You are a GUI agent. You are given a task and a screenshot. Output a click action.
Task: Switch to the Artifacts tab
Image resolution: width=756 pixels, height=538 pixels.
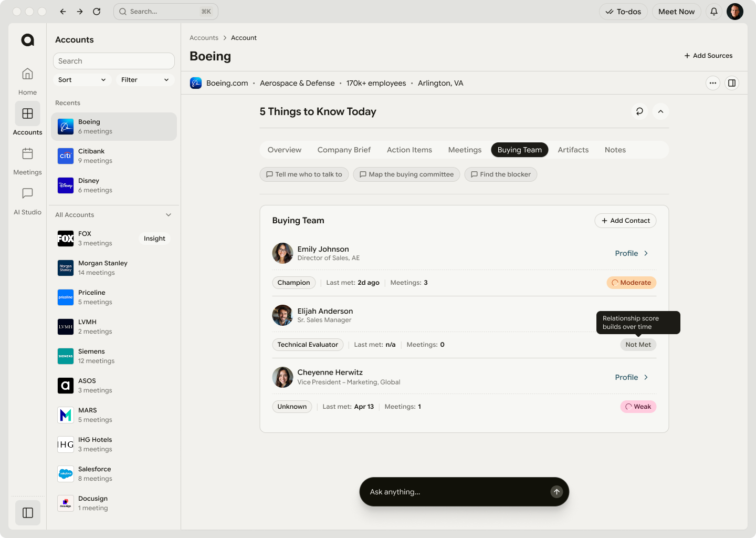(x=573, y=150)
